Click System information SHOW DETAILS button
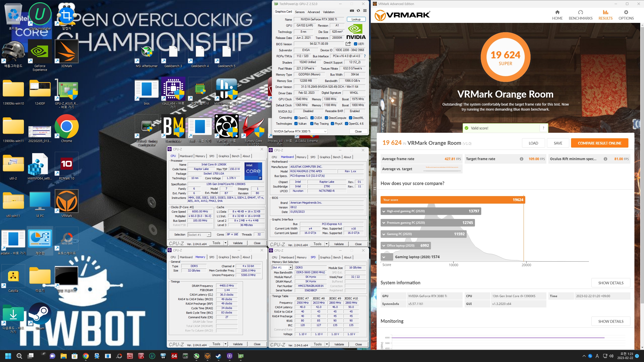Viewport: 644px width, 362px height. pyautogui.click(x=611, y=283)
